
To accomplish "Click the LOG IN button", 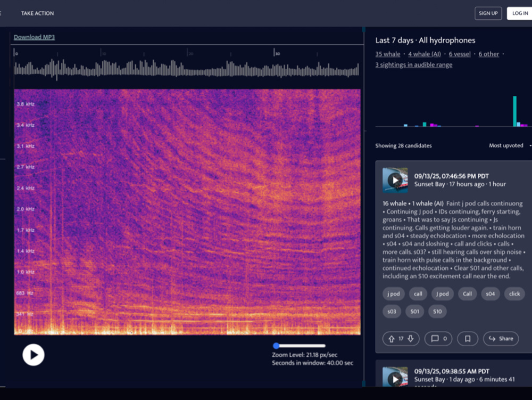I will pos(520,13).
